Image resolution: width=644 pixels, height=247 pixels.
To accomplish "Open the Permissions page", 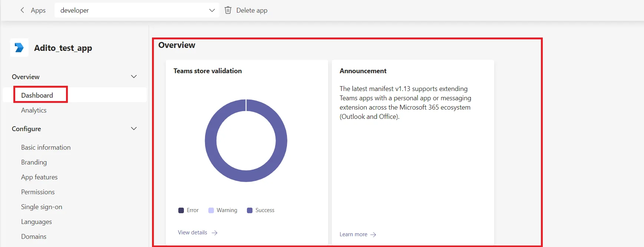I will [x=38, y=192].
